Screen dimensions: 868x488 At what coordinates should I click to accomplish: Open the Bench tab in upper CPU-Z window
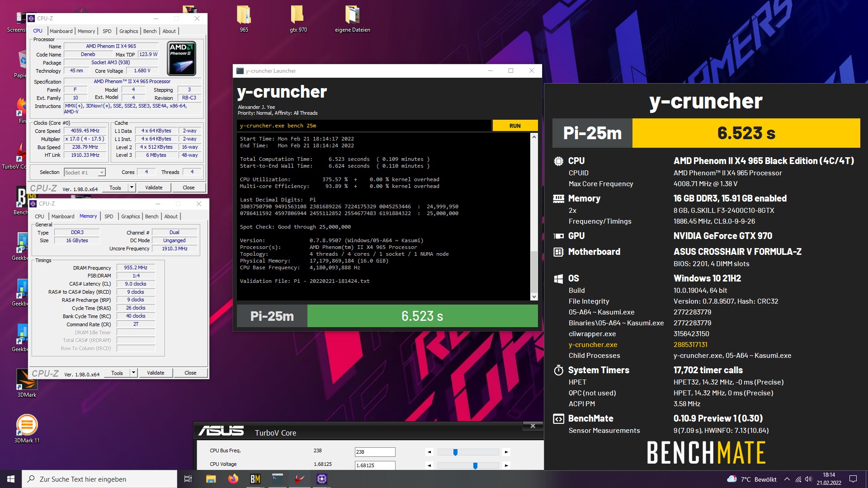coord(150,31)
